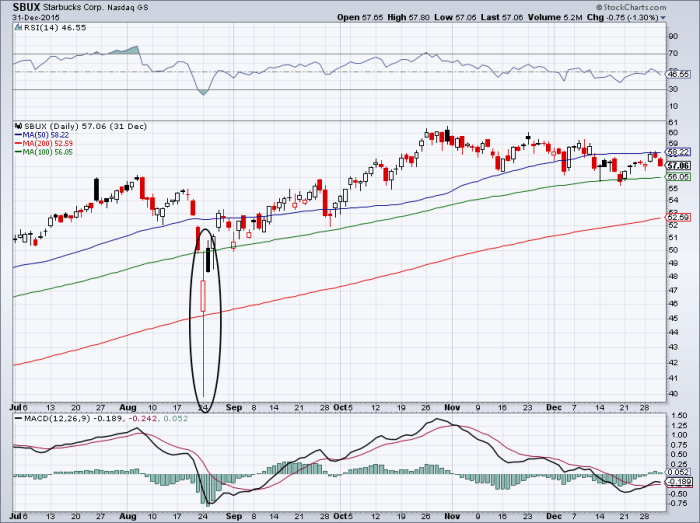Click the 0.052 MACD histogram value tag
This screenshot has height=523, width=700.
pos(679,472)
